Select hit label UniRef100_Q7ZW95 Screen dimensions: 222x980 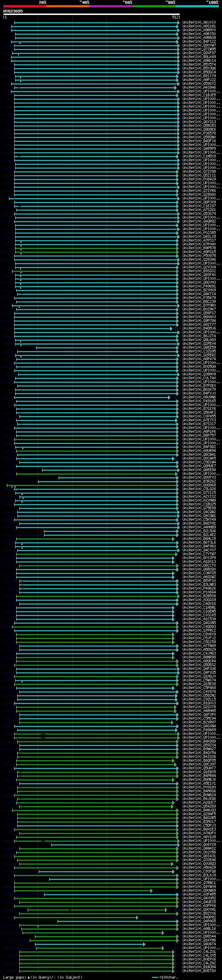coord(199,49)
